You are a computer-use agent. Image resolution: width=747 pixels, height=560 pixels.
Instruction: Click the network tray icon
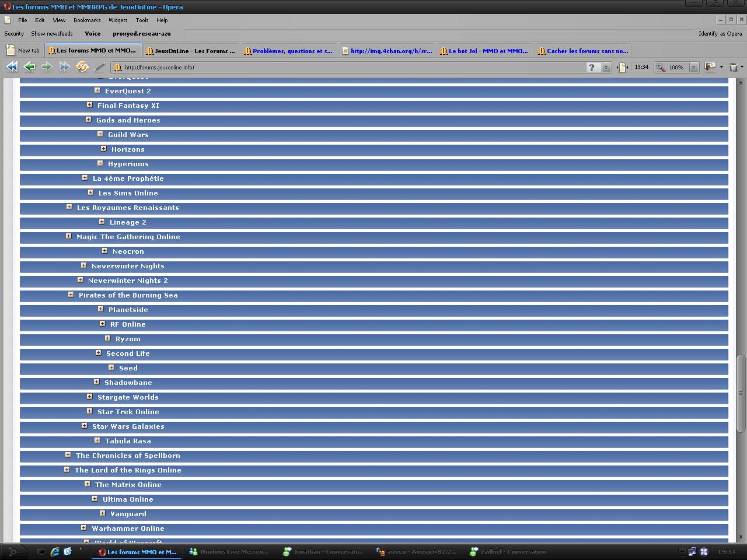[x=692, y=551]
